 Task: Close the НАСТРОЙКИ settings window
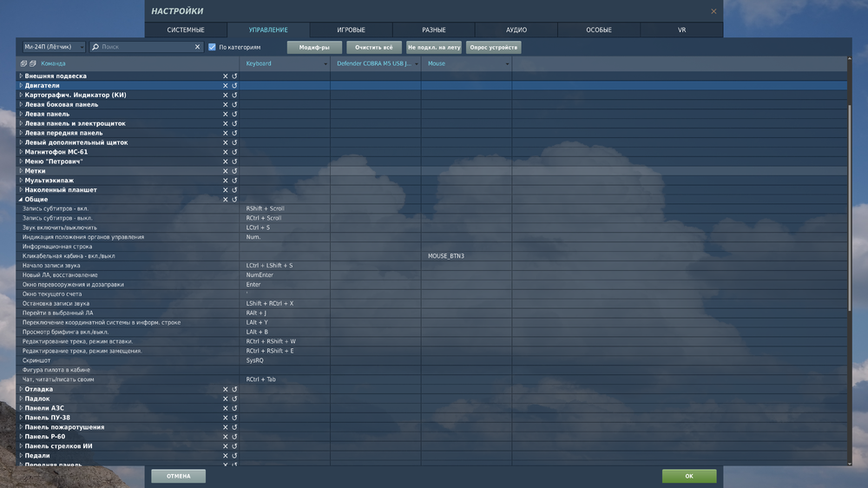(713, 11)
